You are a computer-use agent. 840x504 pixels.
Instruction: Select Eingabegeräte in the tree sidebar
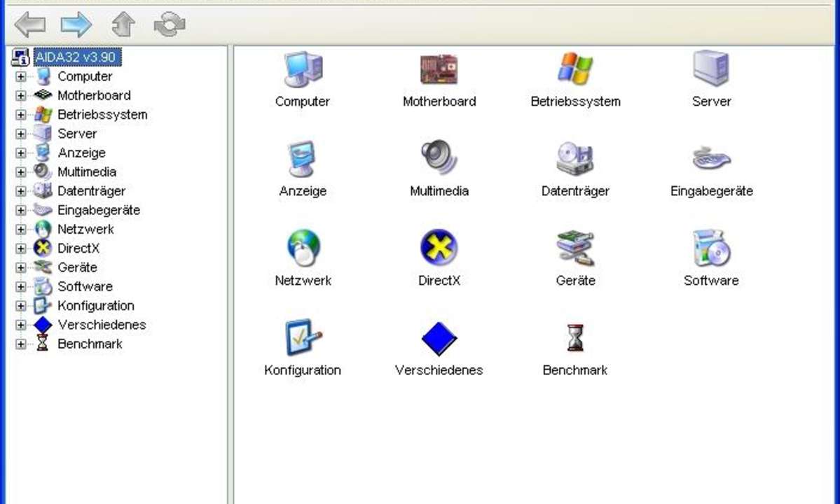coord(99,210)
